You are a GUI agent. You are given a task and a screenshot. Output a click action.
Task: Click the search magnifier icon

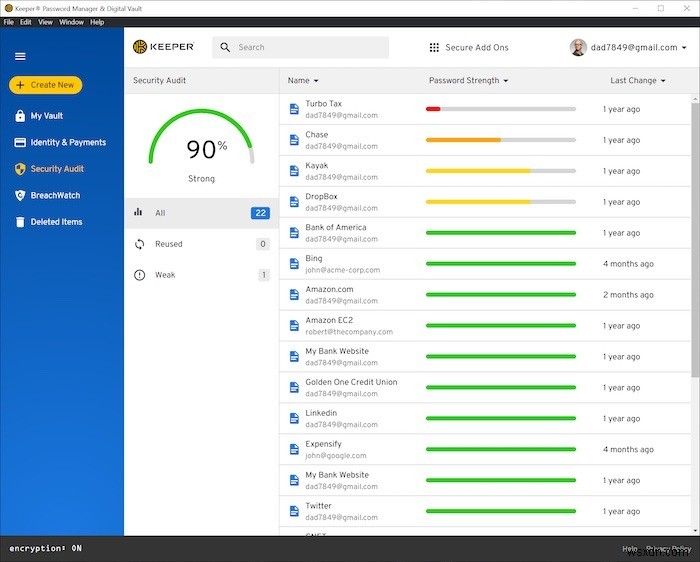(x=225, y=47)
